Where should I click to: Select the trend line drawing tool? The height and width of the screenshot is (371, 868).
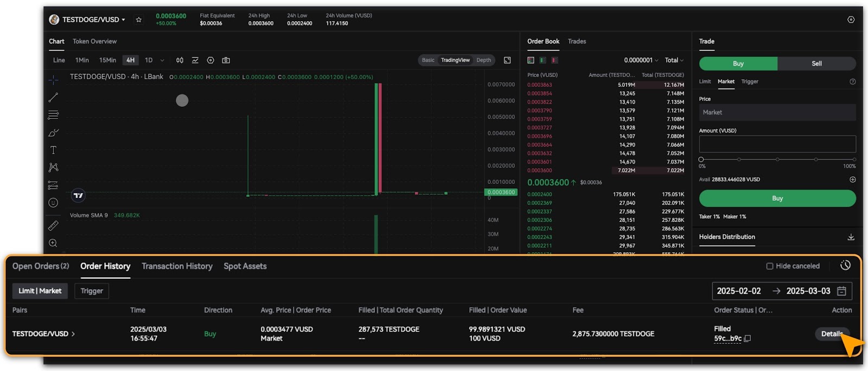53,98
